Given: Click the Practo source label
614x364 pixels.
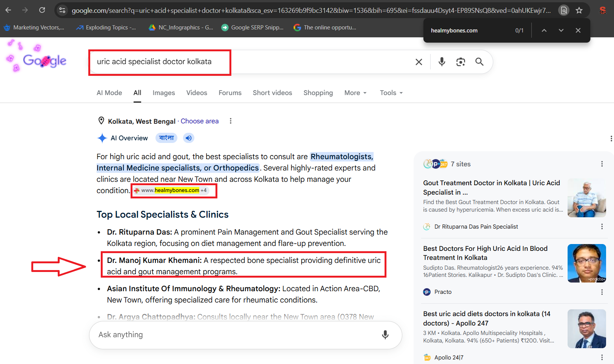Looking at the screenshot, I should tap(443, 292).
